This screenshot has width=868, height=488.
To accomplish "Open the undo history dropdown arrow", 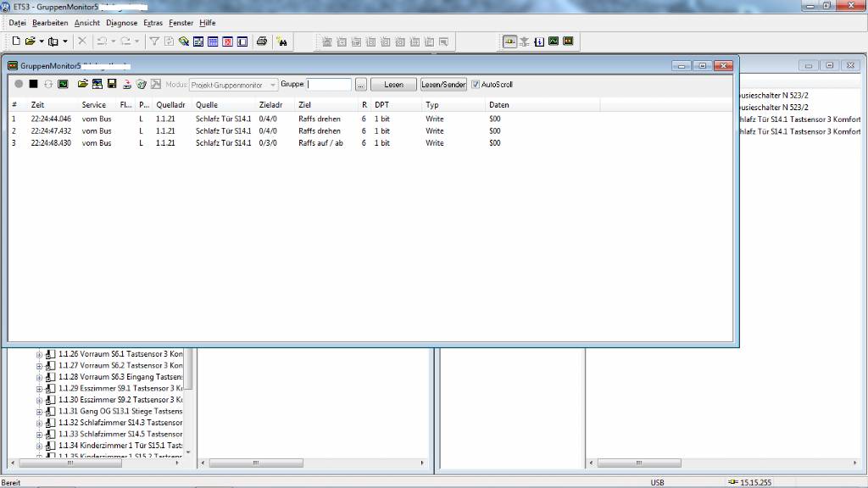I will pyautogui.click(x=113, y=42).
